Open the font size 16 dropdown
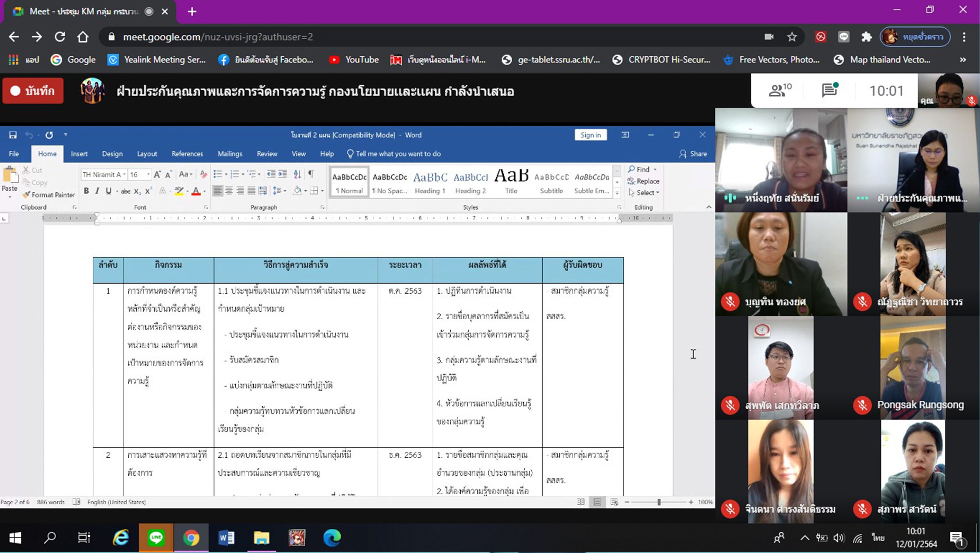This screenshot has height=553, width=980. (x=148, y=175)
